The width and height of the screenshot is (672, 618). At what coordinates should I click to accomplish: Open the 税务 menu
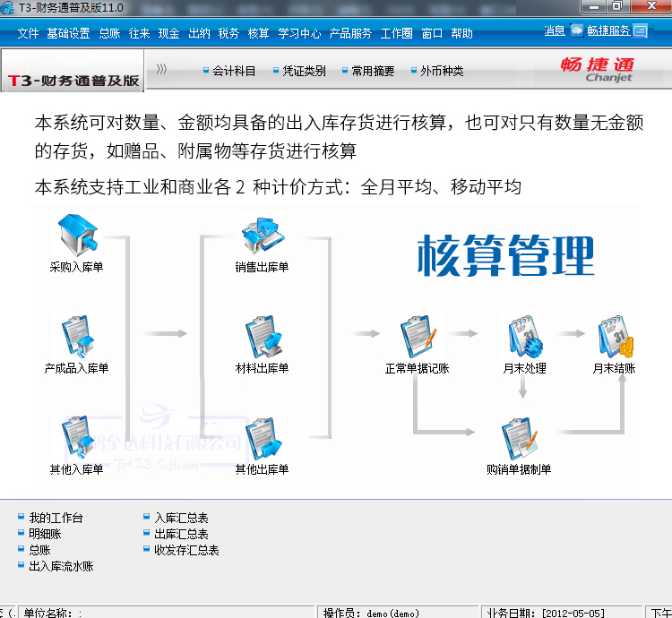point(228,33)
